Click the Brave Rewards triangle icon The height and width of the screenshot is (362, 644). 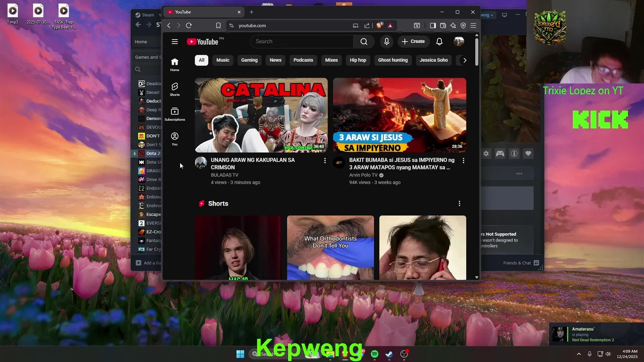coord(390,26)
